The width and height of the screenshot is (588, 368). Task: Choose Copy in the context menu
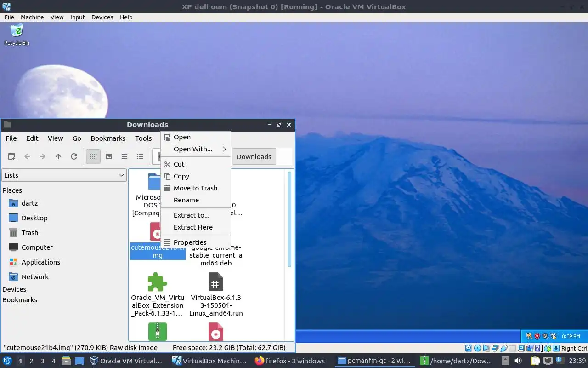pyautogui.click(x=196, y=176)
